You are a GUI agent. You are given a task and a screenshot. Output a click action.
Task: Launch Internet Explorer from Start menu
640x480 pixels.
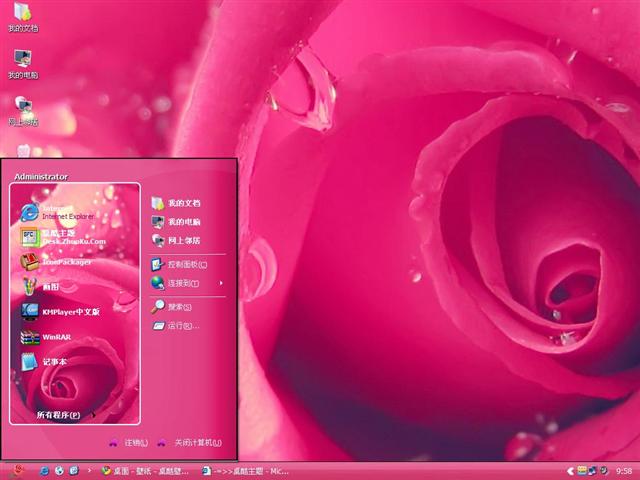tap(58, 212)
